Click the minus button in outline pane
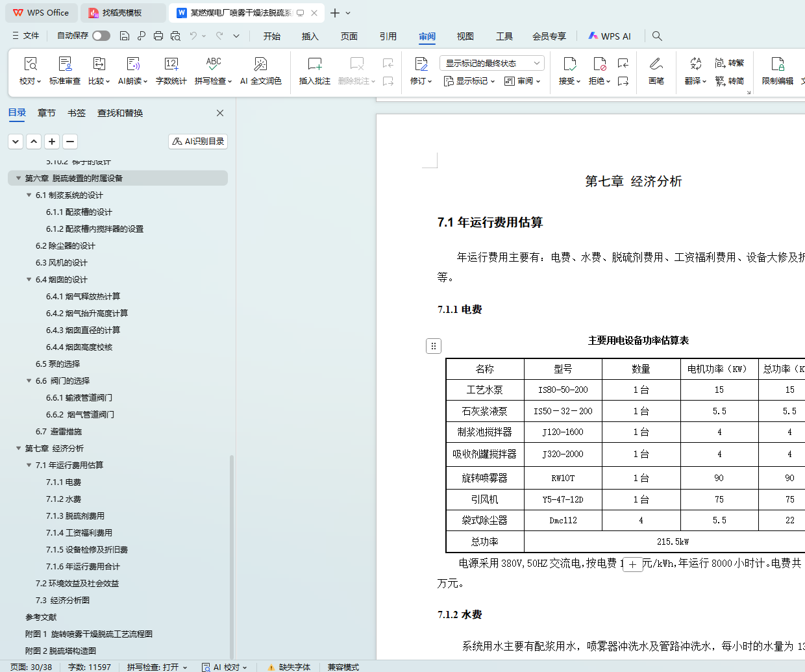The height and width of the screenshot is (672, 805). click(x=70, y=142)
